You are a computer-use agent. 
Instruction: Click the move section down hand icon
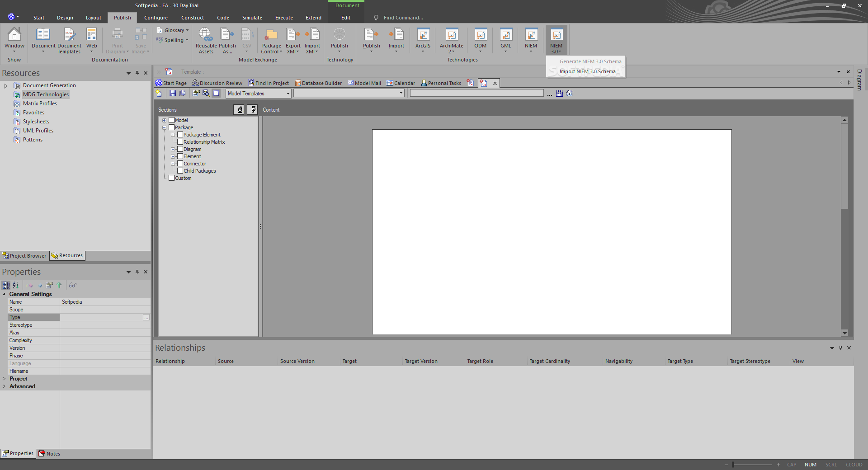[x=253, y=109]
